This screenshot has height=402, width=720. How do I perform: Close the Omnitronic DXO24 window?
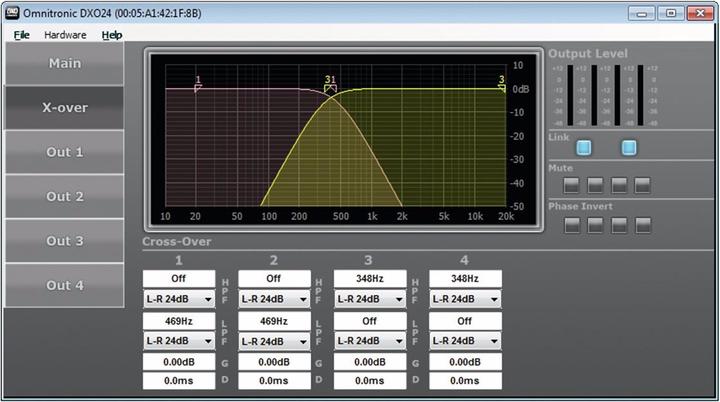[x=700, y=13]
